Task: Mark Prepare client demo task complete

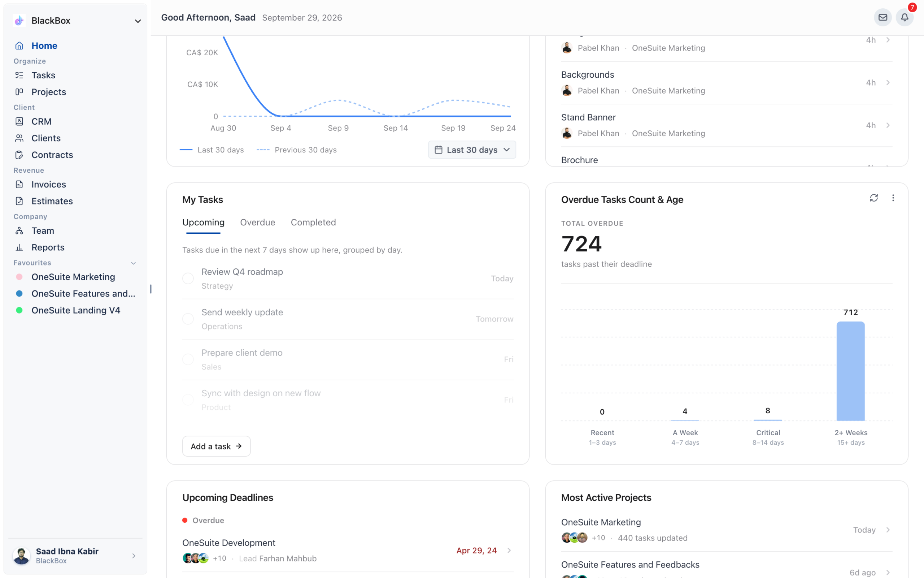Action: coord(188,359)
